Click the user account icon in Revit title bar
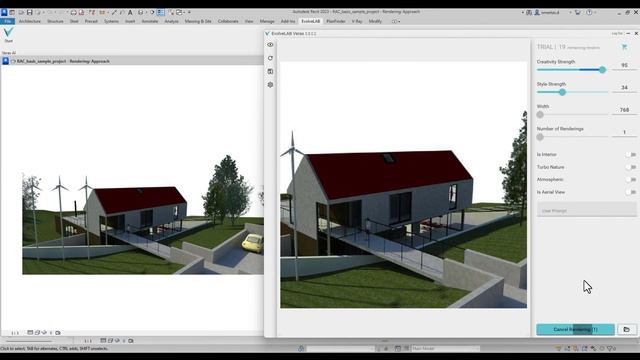This screenshot has width=640, height=360. point(537,13)
